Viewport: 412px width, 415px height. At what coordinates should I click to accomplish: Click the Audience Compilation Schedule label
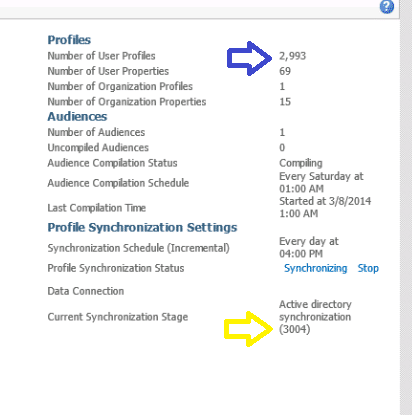coord(118,183)
